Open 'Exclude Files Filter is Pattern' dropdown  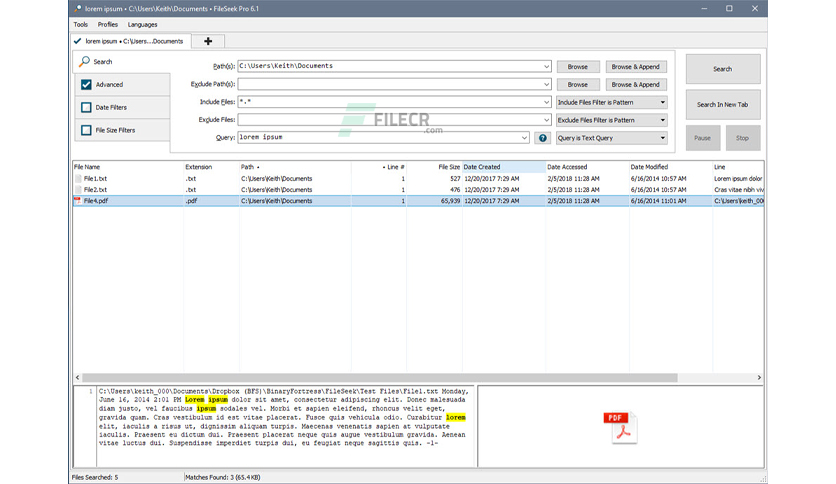pos(611,120)
